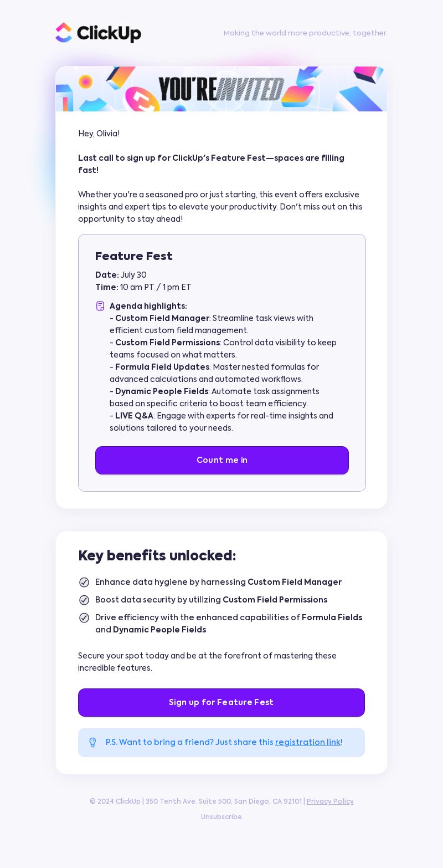Click the You're Invited banner image
Image resolution: width=443 pixels, height=868 pixels.
221,89
